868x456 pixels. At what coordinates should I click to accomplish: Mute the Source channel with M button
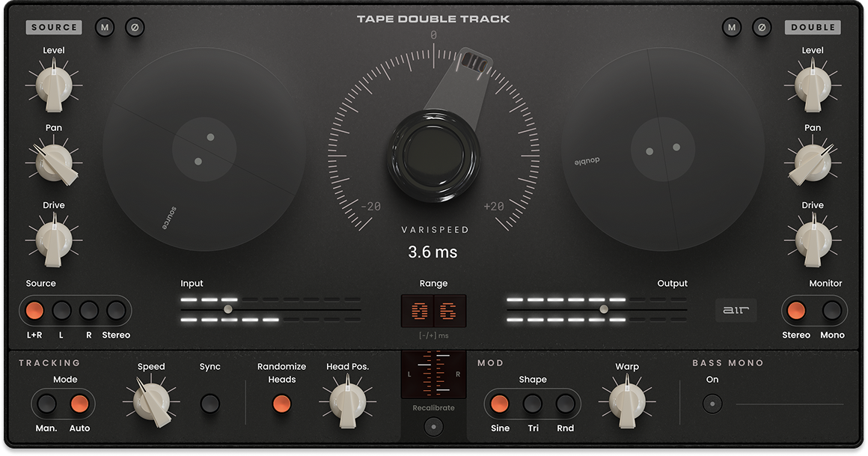[105, 28]
